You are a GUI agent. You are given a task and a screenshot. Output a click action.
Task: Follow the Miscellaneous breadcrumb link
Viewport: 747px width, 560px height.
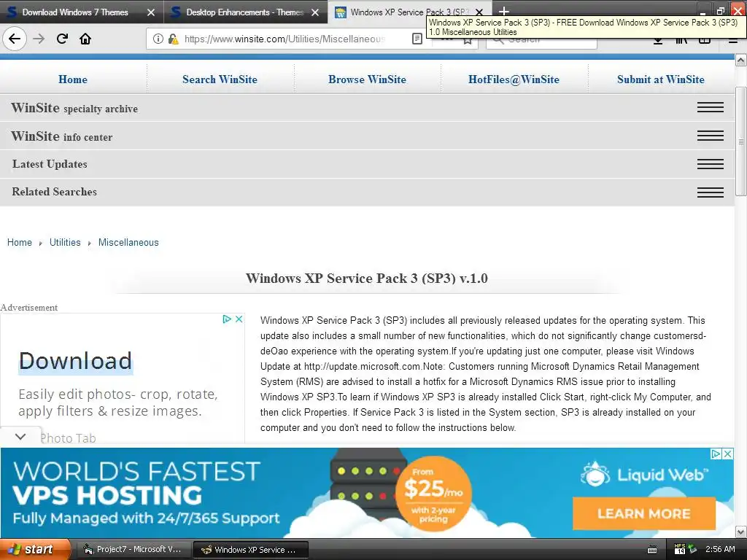coord(128,242)
